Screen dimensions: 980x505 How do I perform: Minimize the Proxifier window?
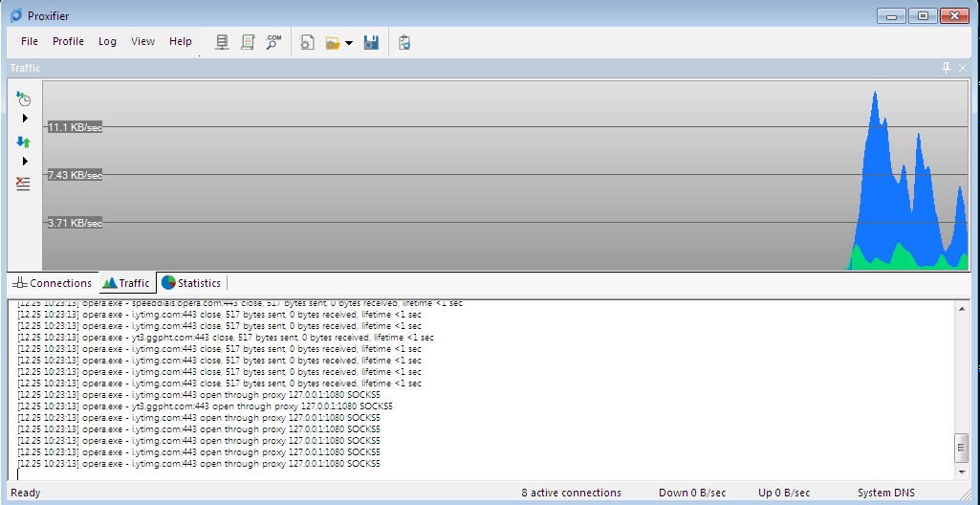(x=891, y=16)
